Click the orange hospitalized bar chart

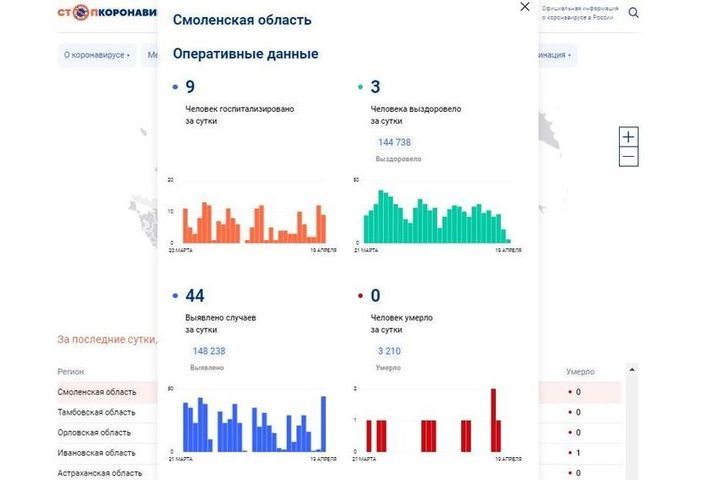coord(251,215)
